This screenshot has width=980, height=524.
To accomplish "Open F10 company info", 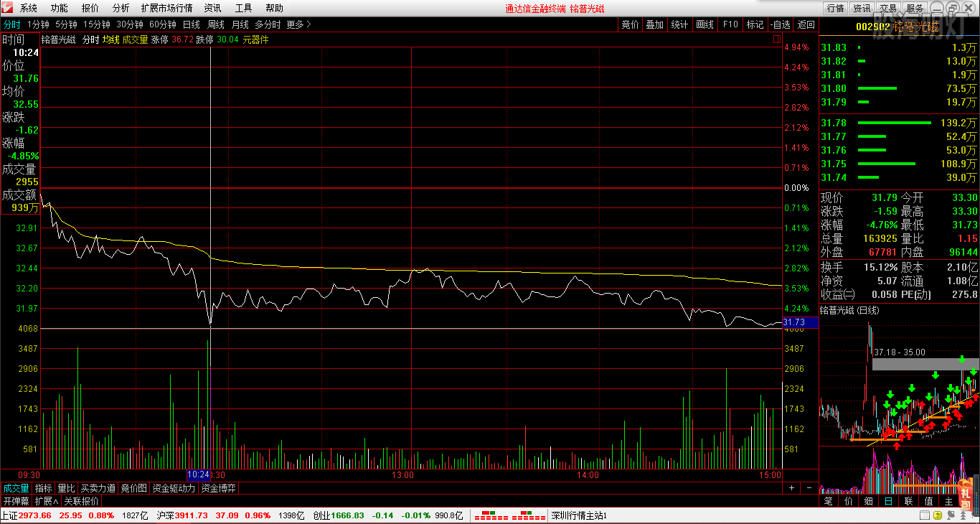I will pos(730,24).
